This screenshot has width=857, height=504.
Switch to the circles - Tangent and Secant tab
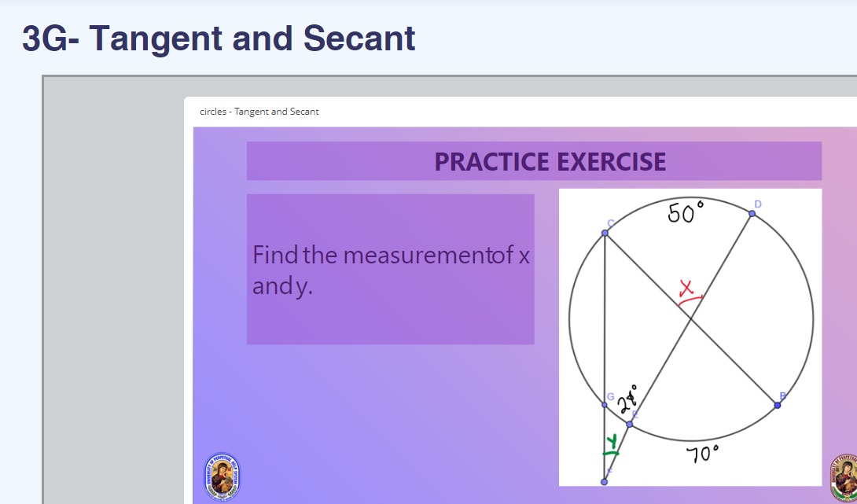tap(259, 111)
